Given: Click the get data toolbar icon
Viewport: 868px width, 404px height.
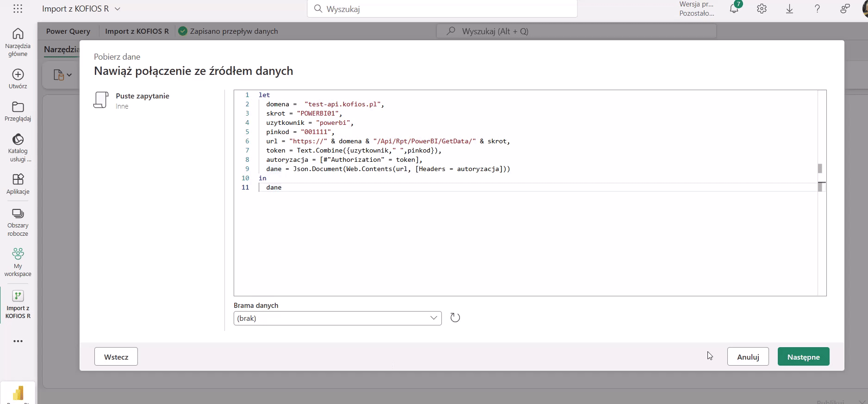Looking at the screenshot, I should (58, 74).
